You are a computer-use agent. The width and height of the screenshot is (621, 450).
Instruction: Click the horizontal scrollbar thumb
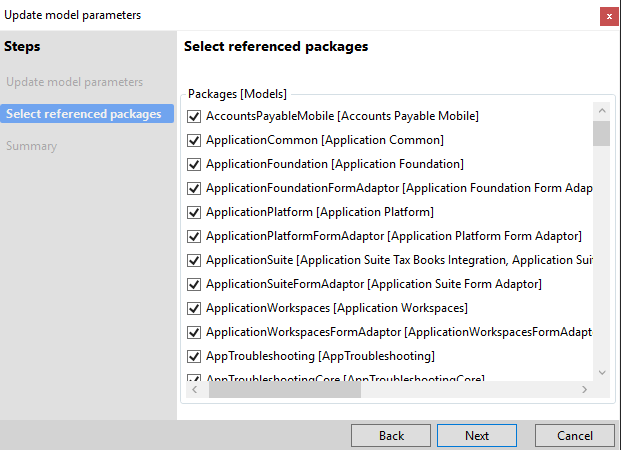coord(285,390)
